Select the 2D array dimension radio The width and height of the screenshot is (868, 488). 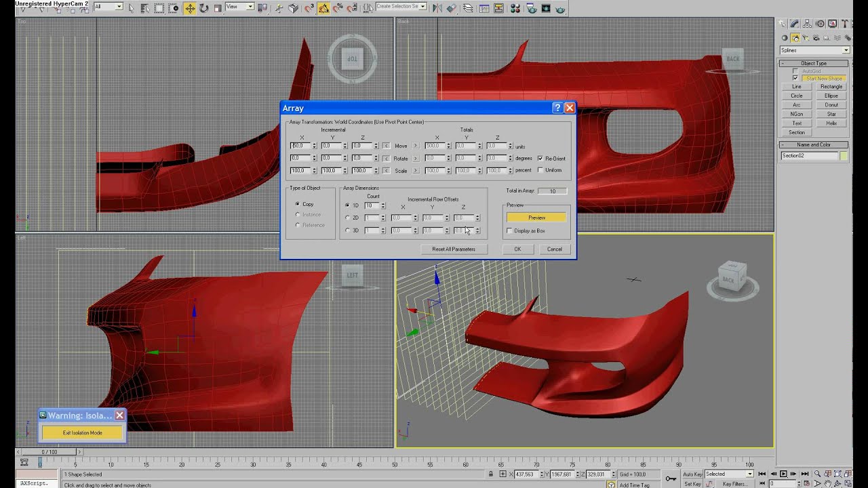(348, 218)
